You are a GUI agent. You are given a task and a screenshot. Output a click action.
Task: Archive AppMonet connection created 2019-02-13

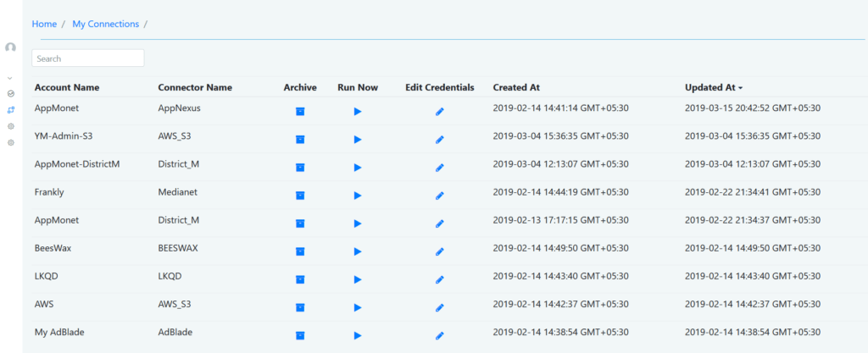[x=300, y=223]
